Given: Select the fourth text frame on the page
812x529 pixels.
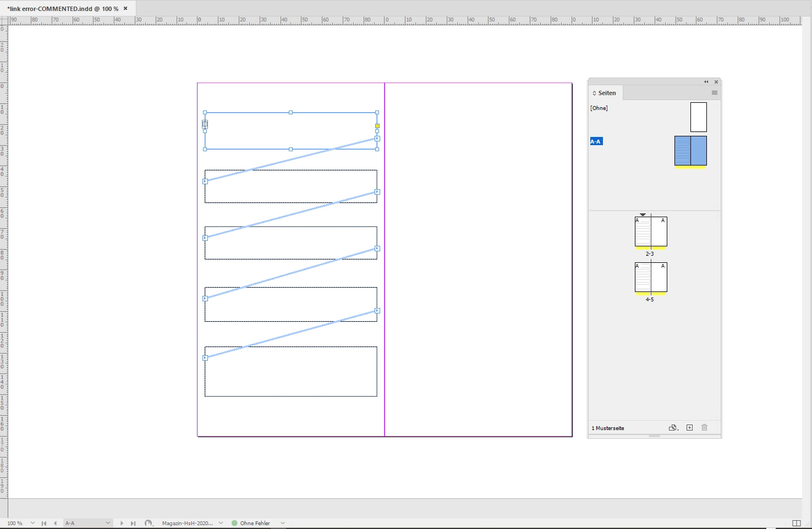Looking at the screenshot, I should tap(291, 305).
